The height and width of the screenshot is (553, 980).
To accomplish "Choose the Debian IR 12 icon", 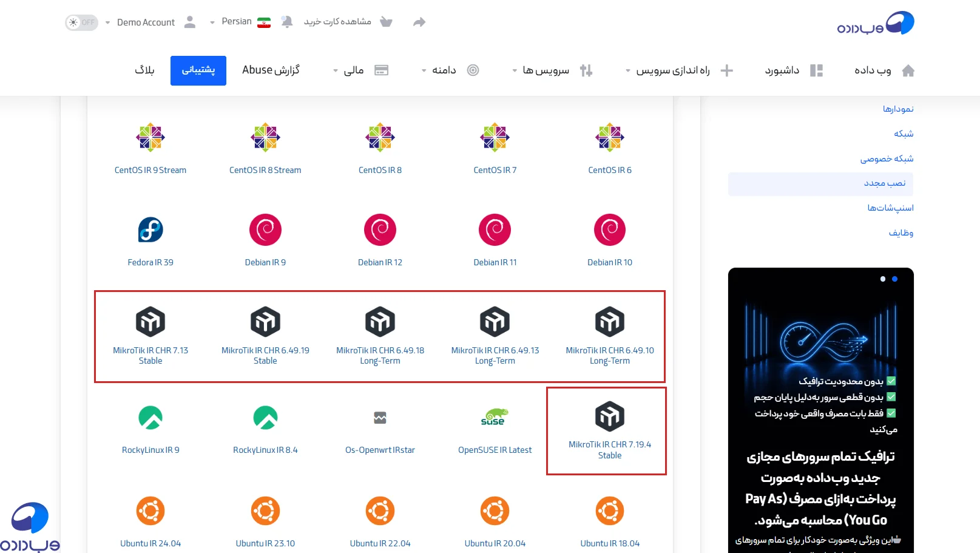I will pyautogui.click(x=380, y=230).
